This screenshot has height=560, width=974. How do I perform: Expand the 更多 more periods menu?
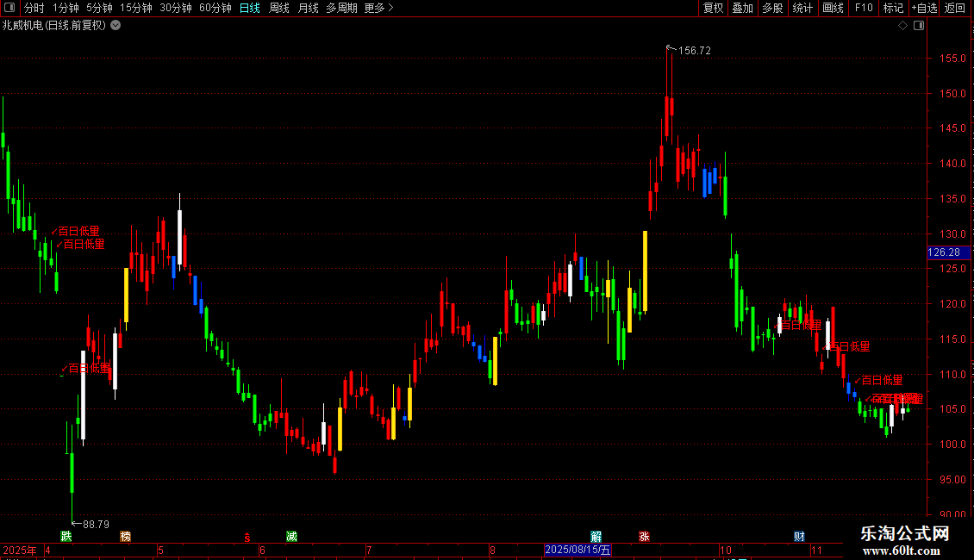point(378,8)
